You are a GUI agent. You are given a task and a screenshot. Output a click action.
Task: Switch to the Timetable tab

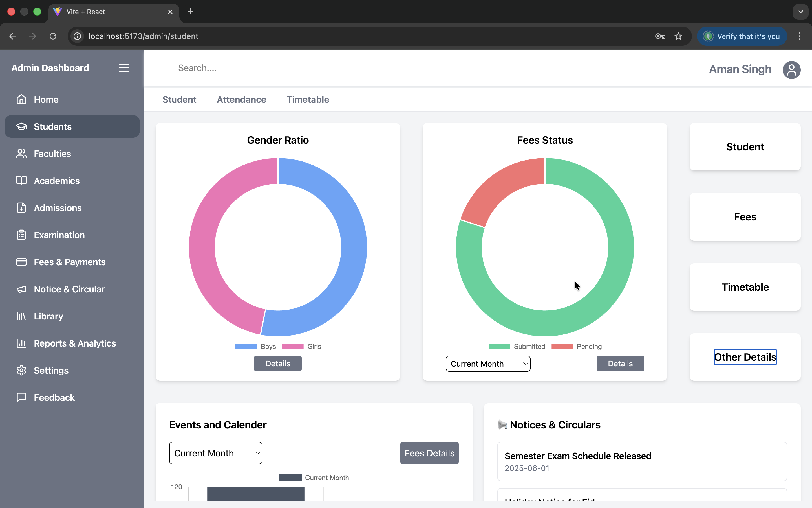coord(308,99)
